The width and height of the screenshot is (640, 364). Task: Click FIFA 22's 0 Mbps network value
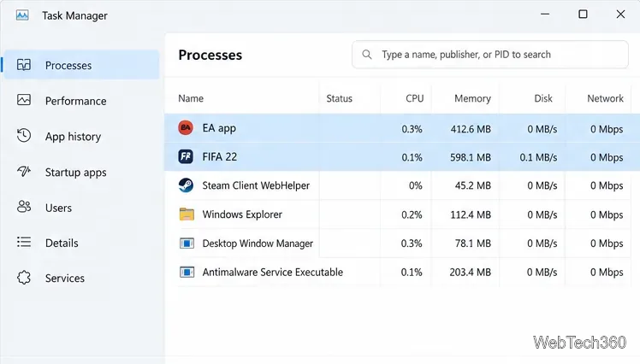[607, 158]
